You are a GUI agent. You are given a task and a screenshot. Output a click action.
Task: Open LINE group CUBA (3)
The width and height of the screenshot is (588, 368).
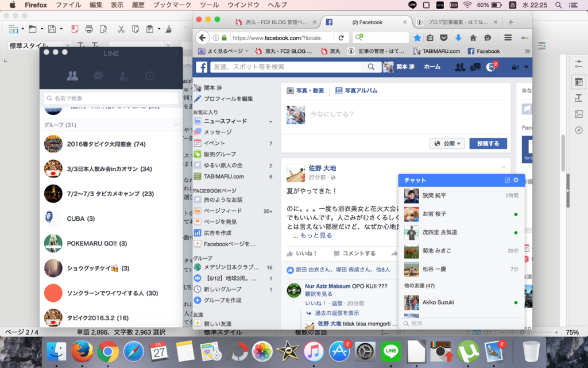(111, 218)
